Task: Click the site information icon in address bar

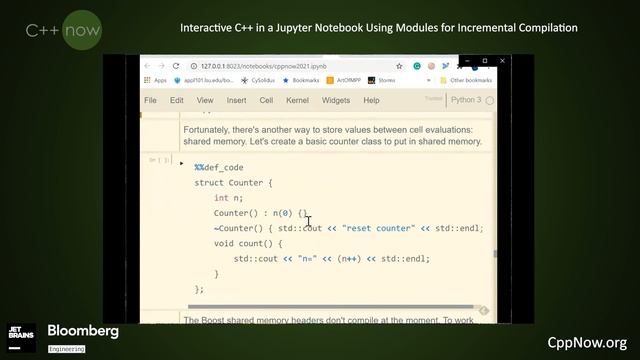Action: click(x=194, y=66)
